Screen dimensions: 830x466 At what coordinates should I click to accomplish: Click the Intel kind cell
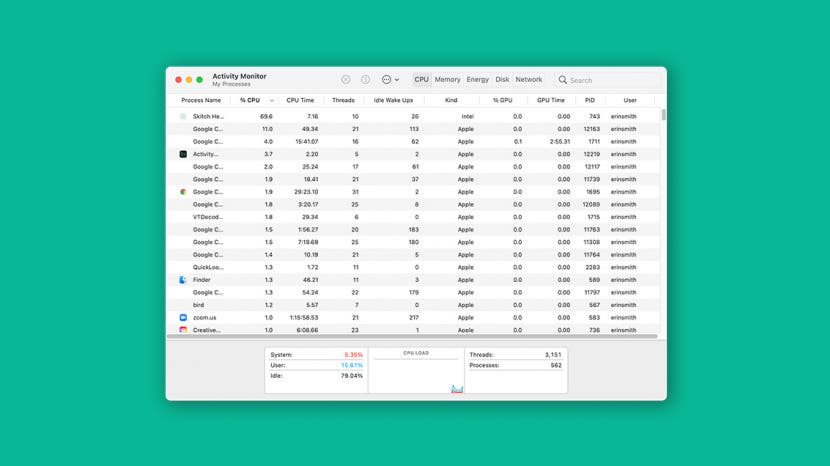coord(467,116)
